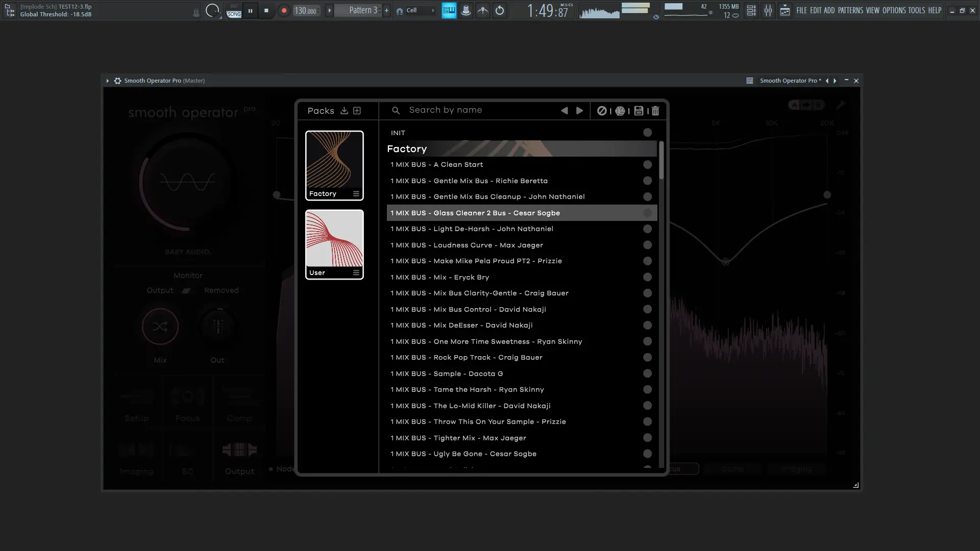Click the delete preset trash icon
Viewport: 980px width, 551px height.
coord(655,111)
